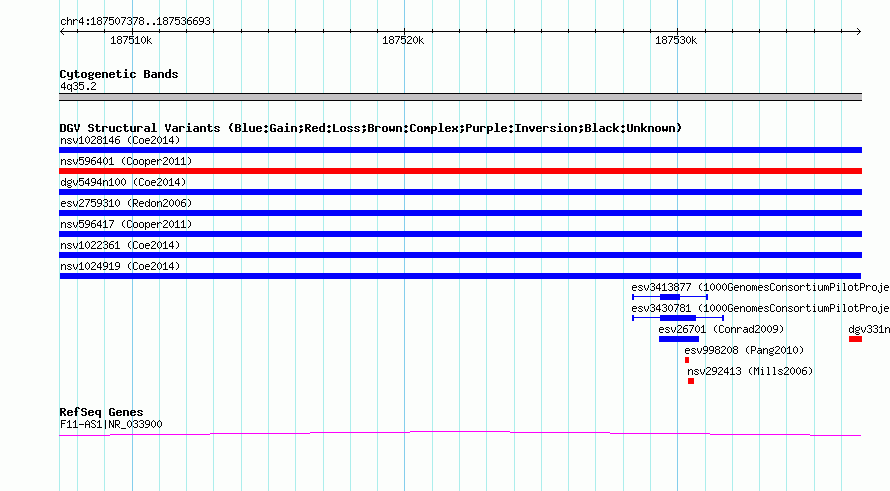Click the small red mark under esv998208

(687, 360)
